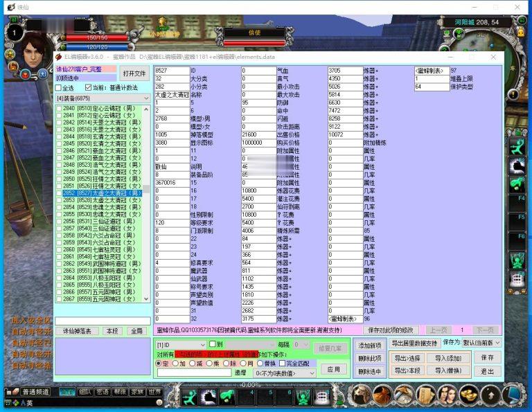
Task: Click the F2 fist skill in side bar
Action: coord(517,165)
